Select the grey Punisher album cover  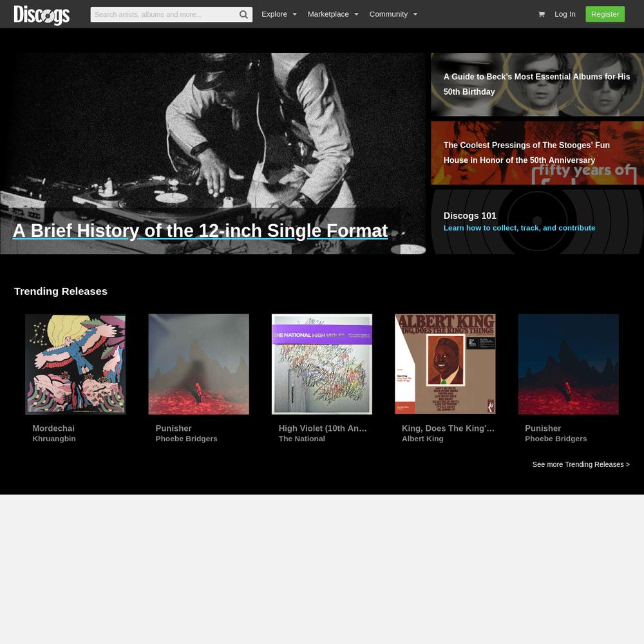(x=198, y=365)
